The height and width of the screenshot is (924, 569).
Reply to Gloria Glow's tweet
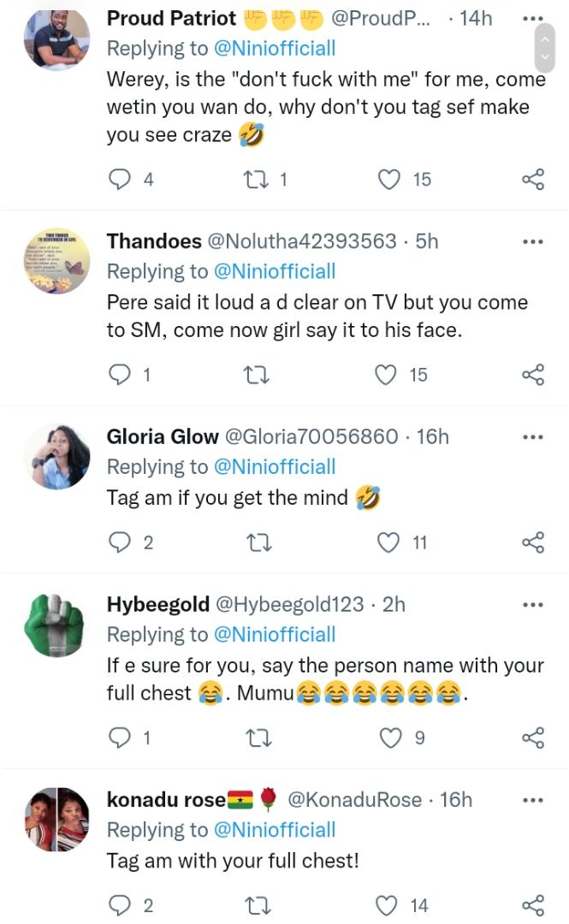pyautogui.click(x=122, y=542)
